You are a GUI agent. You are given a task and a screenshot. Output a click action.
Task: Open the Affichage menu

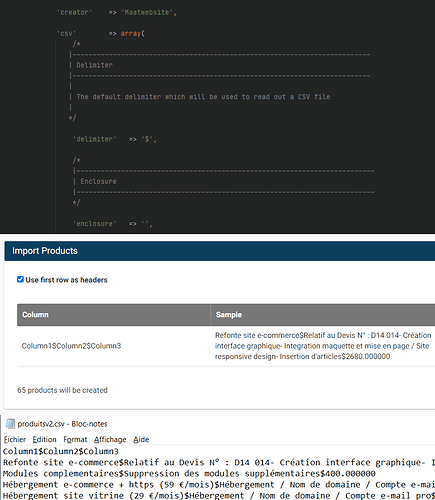pos(110,439)
